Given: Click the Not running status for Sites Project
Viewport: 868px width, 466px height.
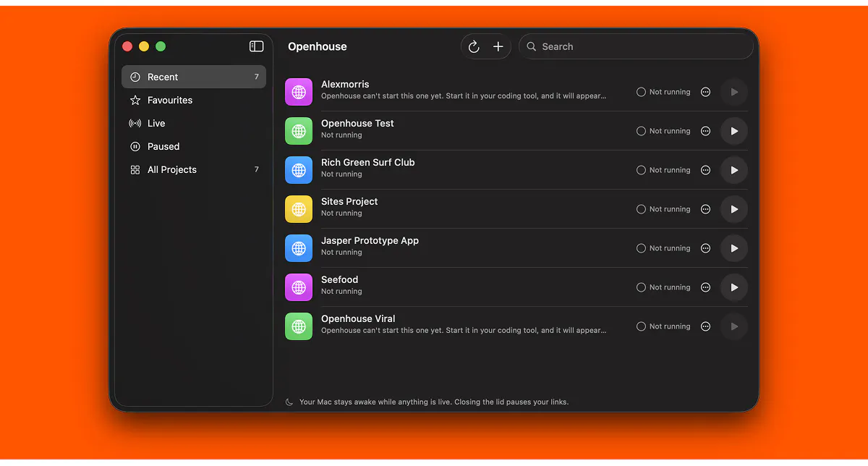Looking at the screenshot, I should (663, 209).
